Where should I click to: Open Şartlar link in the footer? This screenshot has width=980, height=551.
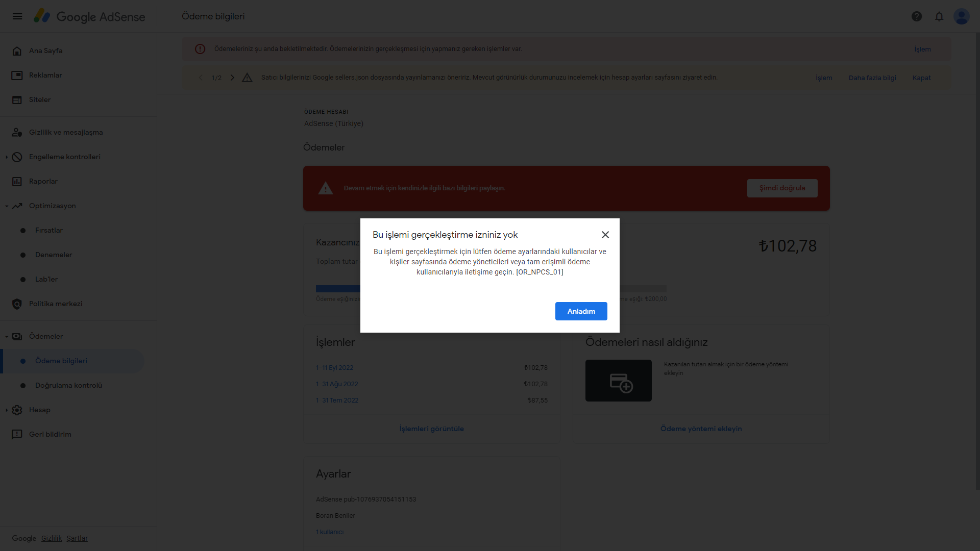[77, 539]
